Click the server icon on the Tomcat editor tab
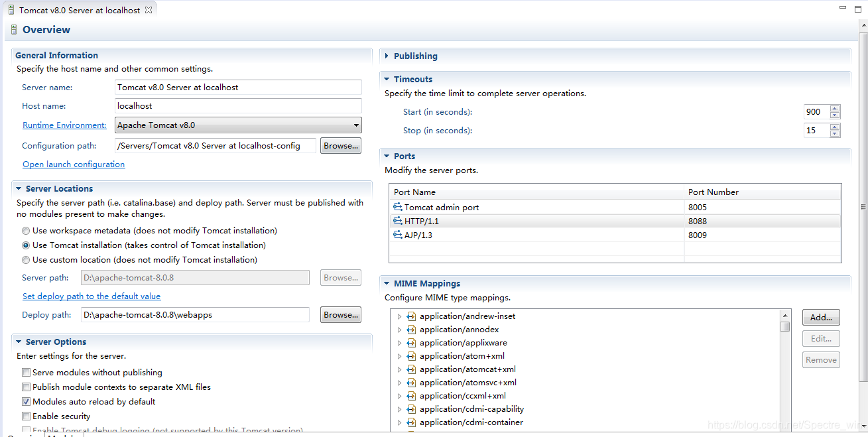The image size is (868, 437). click(11, 10)
